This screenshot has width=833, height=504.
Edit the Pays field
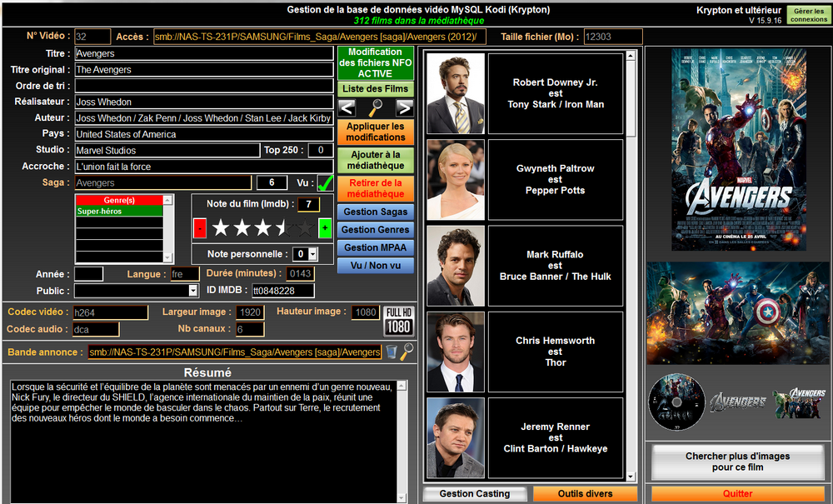coord(204,134)
